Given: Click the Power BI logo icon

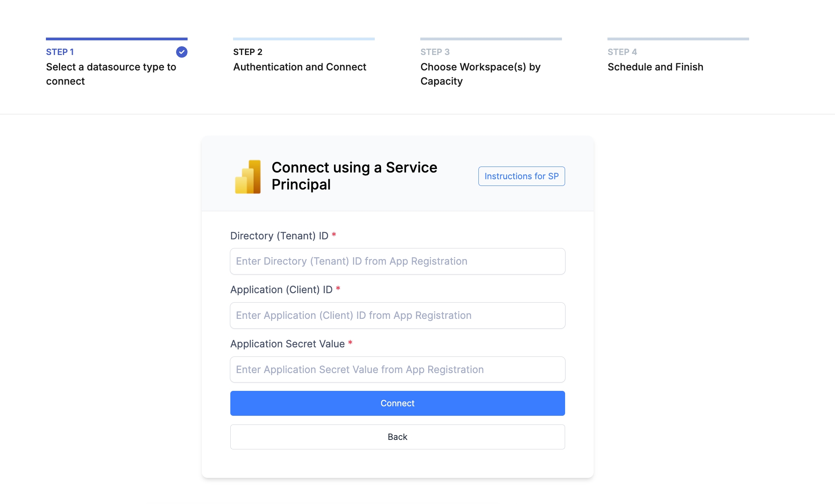Looking at the screenshot, I should [x=248, y=176].
